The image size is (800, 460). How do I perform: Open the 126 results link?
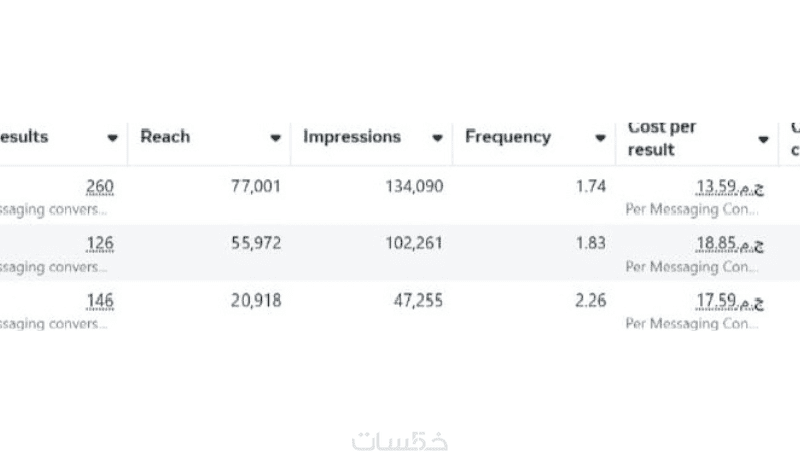(100, 244)
